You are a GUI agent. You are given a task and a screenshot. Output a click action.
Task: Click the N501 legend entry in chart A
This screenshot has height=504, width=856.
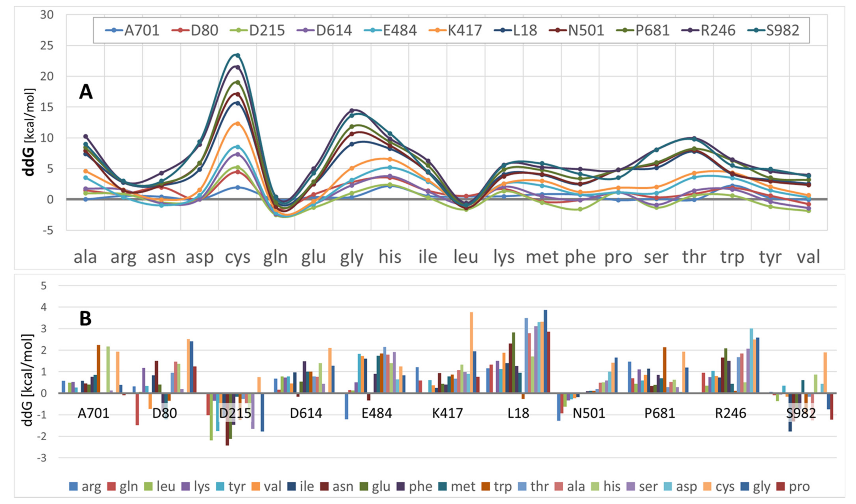[586, 31]
